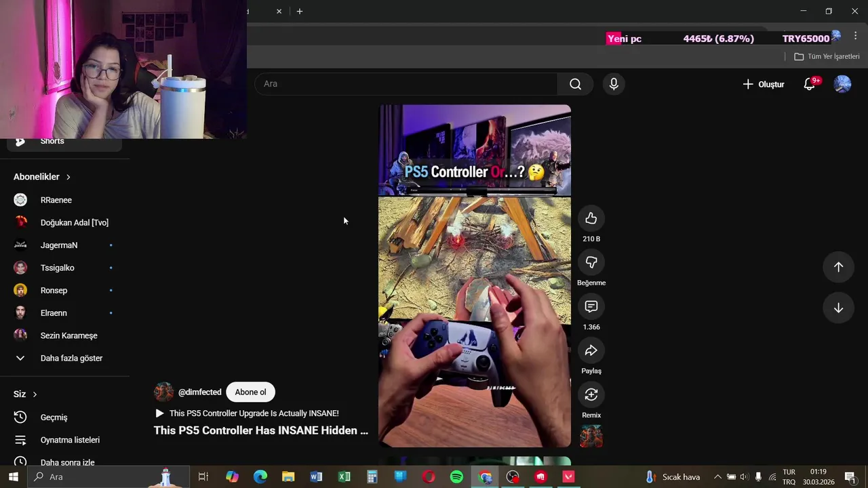Click the Short title 'This PS5 Controller Has INSANE Hidden'
Screen dimensions: 868x488
coord(260,430)
